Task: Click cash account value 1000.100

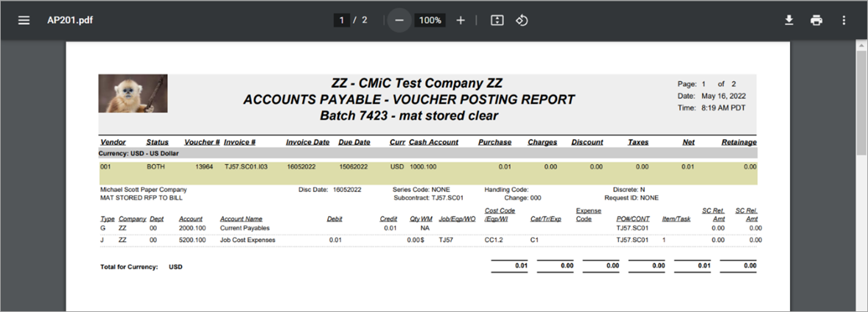Action: coord(423,166)
